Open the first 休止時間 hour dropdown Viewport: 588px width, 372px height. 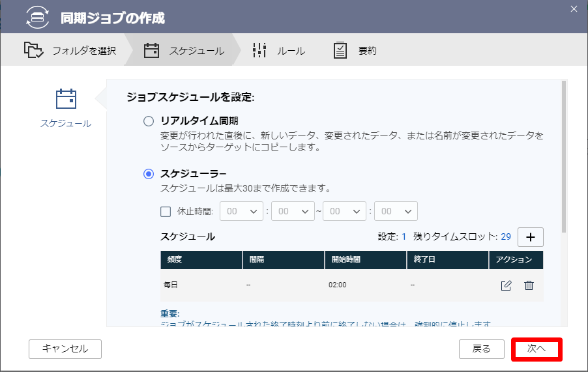[x=241, y=211]
